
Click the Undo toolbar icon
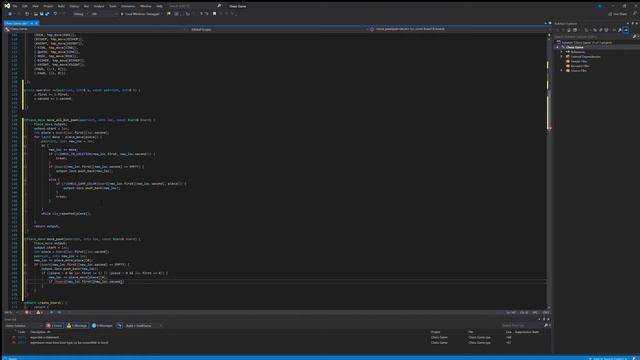(x=55, y=14)
